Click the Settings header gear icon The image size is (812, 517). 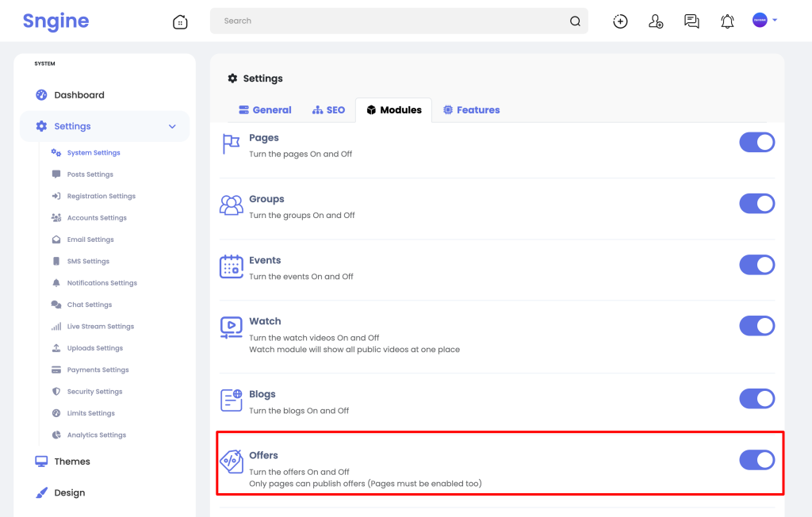click(x=232, y=79)
